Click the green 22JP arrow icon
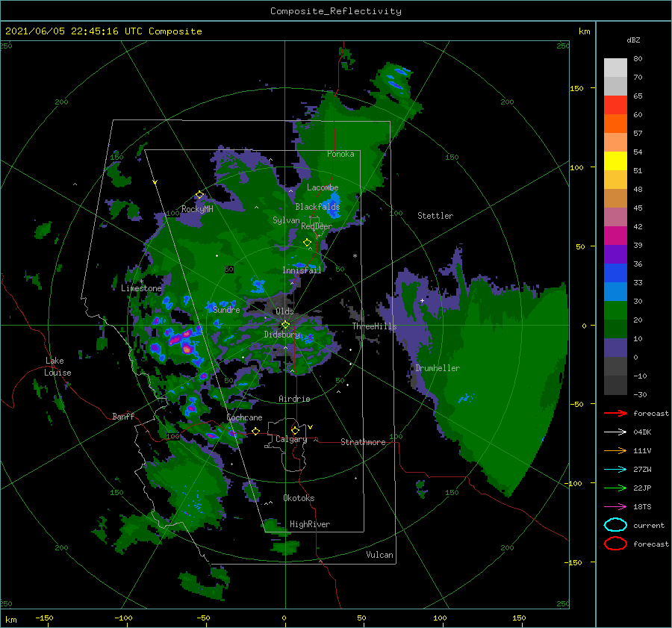Image resolution: width=672 pixels, height=628 pixels. [x=615, y=488]
